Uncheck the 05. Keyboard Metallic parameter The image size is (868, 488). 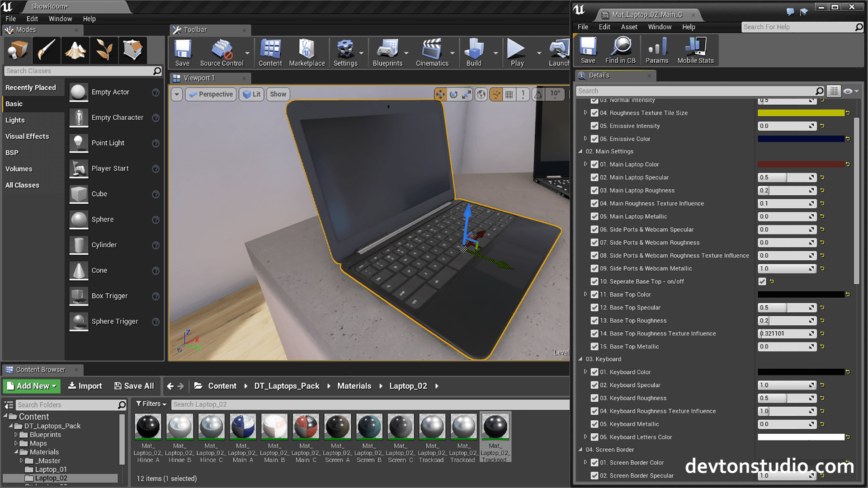point(594,424)
